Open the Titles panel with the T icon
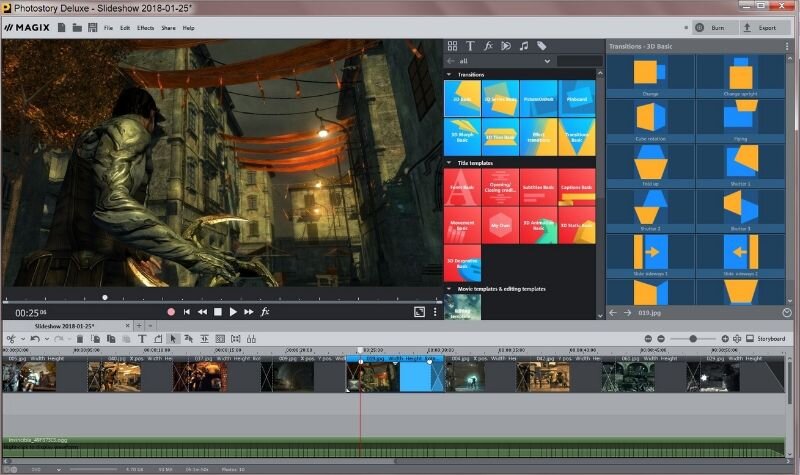 470,46
